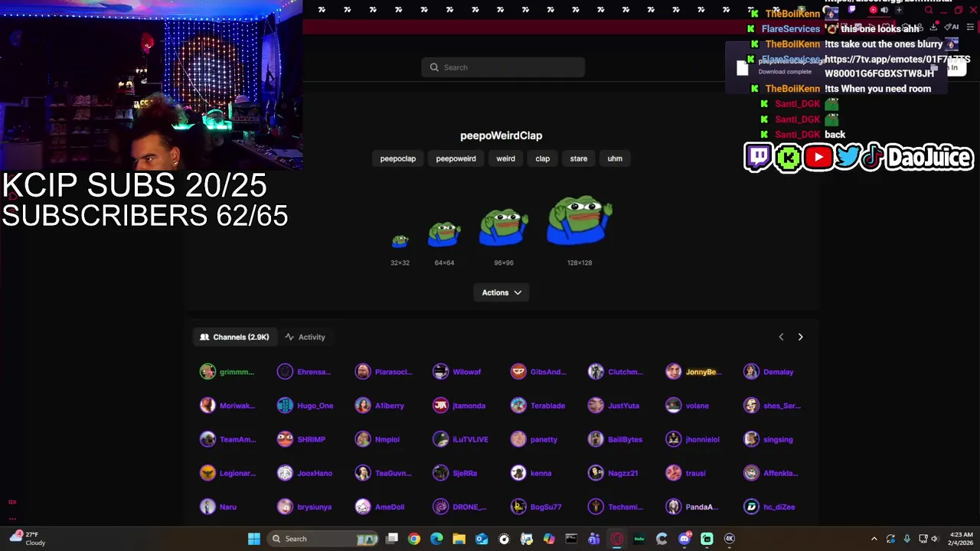Open channel JooxHano

[305, 473]
